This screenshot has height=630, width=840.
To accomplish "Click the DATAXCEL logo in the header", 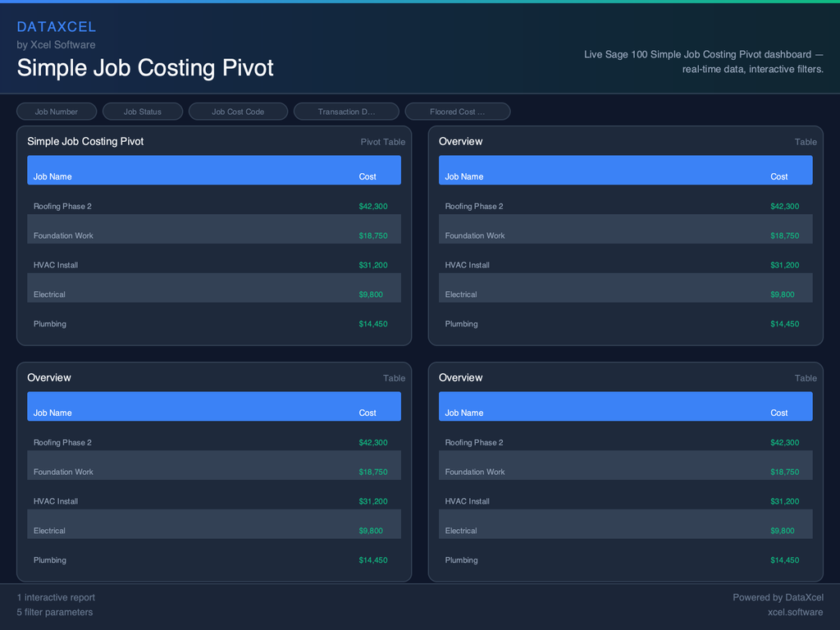I will click(57, 26).
